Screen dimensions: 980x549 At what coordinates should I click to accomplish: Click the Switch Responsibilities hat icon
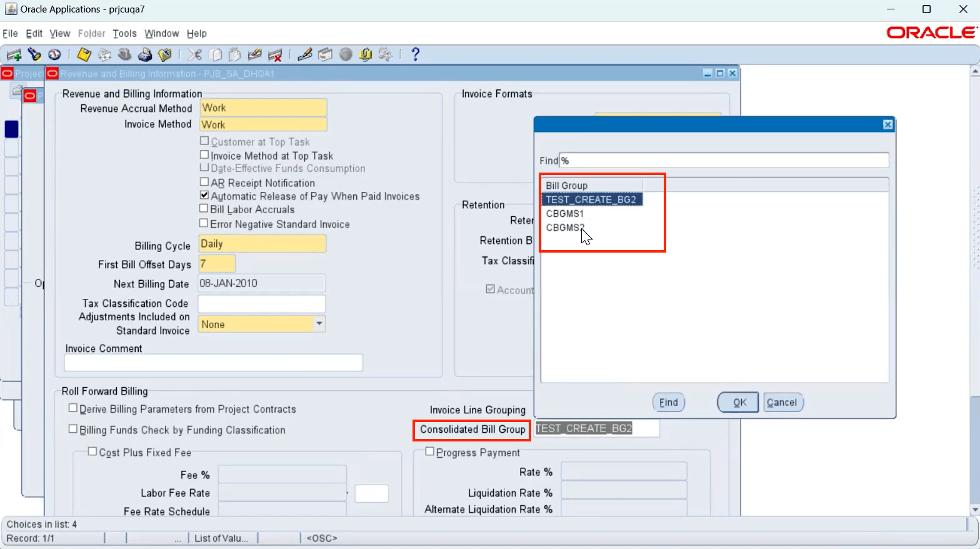(x=124, y=55)
